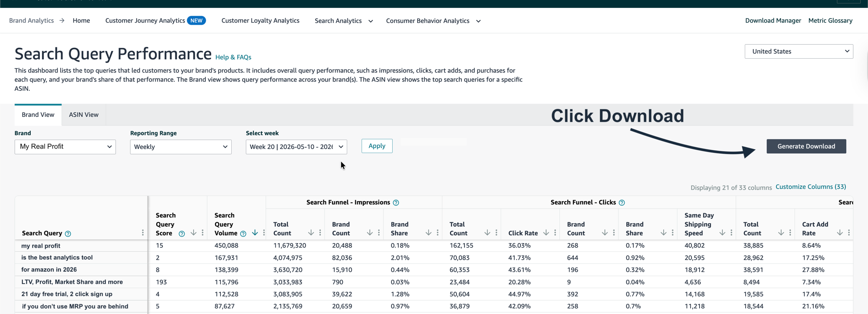
Task: Open Same Day Shipping Speed column menu
Action: [731, 233]
